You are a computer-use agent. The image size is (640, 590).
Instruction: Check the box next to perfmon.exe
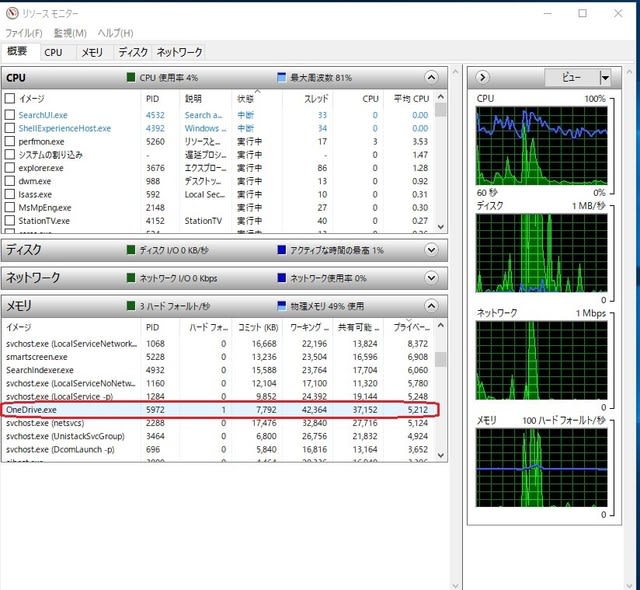coord(10,142)
